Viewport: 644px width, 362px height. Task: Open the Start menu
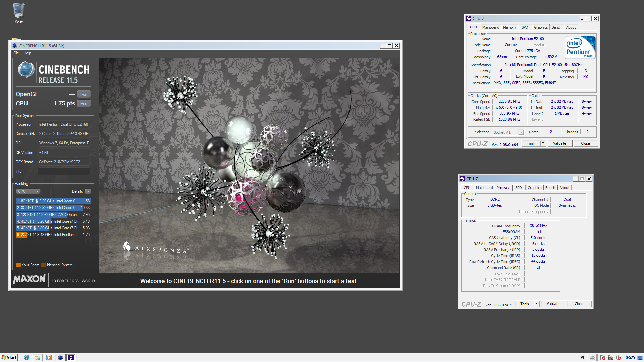[x=9, y=358]
